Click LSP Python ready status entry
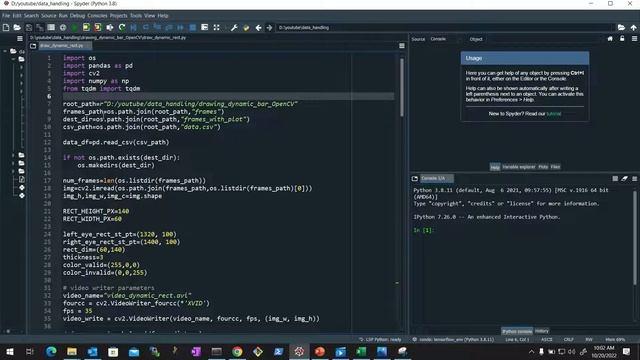This screenshot has height=360, width=640. [380, 340]
